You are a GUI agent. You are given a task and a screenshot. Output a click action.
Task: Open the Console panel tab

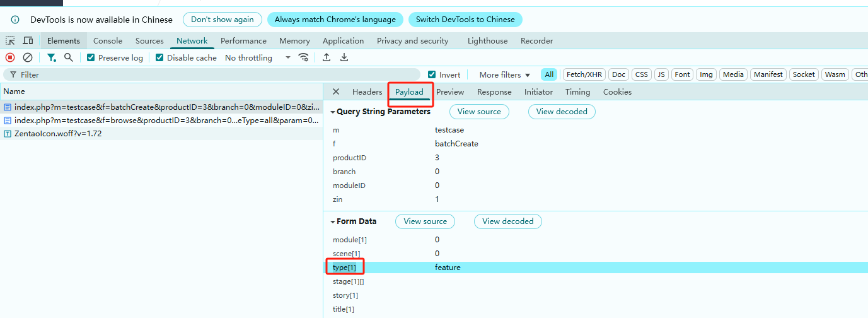coord(108,41)
